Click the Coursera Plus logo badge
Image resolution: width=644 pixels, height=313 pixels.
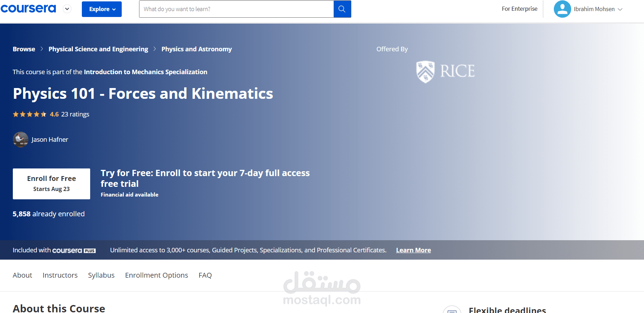[x=74, y=250]
